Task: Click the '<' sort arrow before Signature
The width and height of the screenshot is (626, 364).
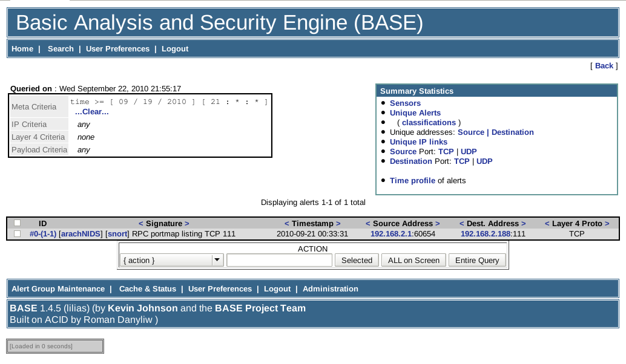Action: tap(141, 224)
